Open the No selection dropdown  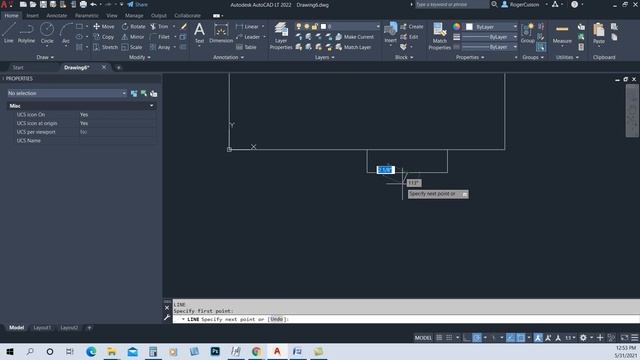67,93
